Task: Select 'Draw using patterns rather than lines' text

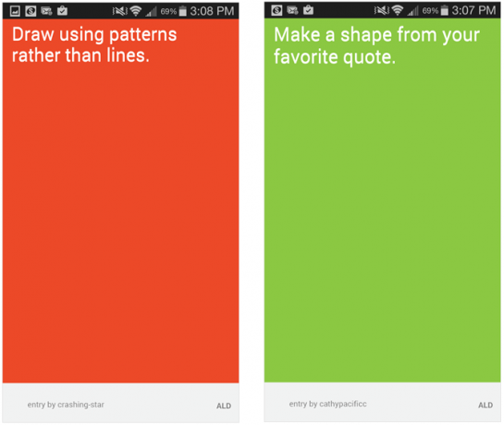Action: click(x=94, y=45)
